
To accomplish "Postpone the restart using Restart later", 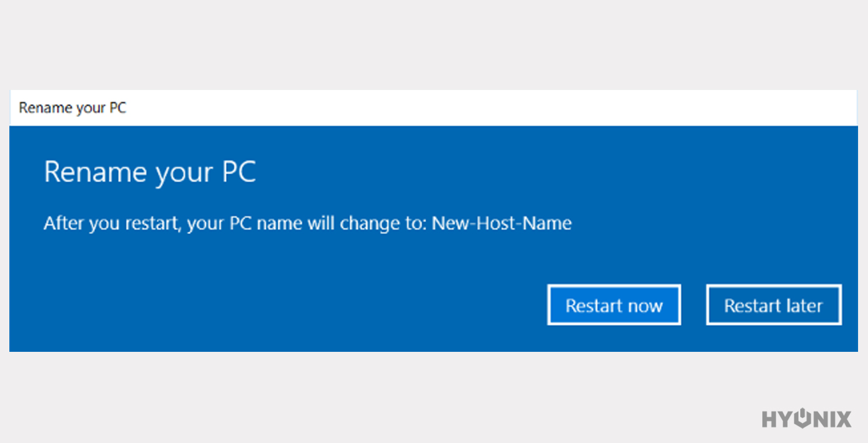I will point(773,304).
